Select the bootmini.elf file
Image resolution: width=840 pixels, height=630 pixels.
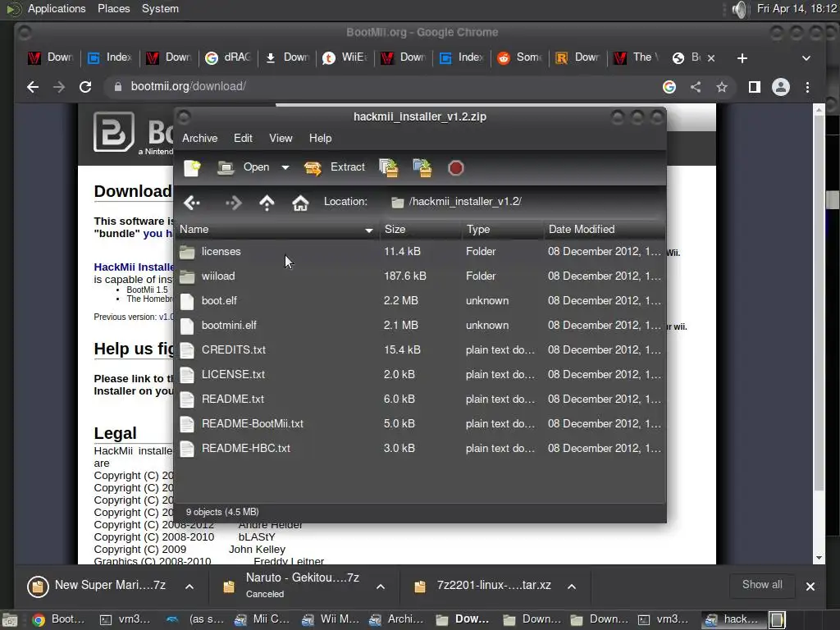point(421,325)
